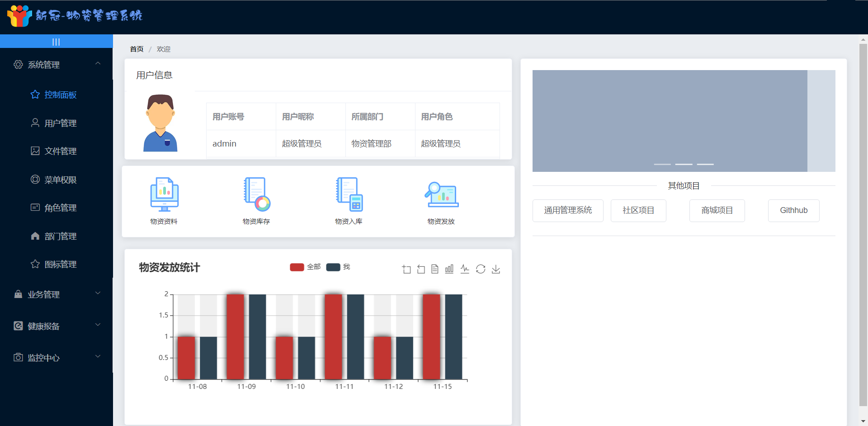Click the 首页 breadcrumb link

click(137, 49)
